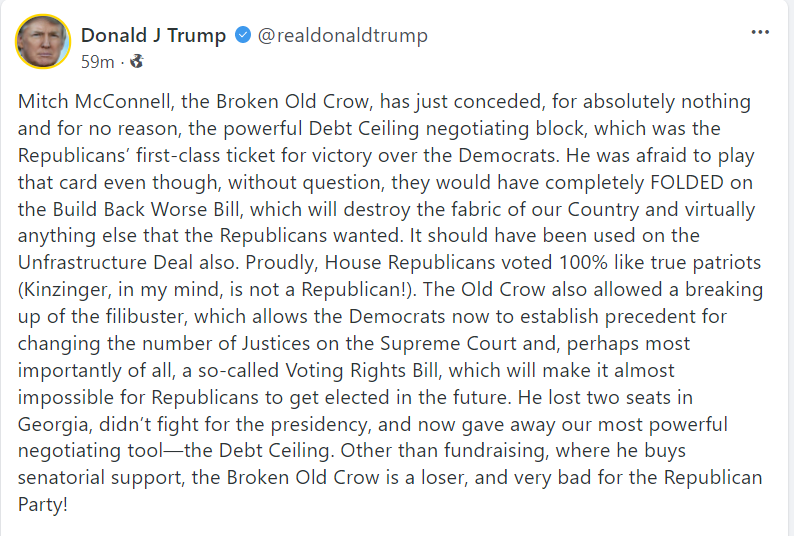Image resolution: width=794 pixels, height=536 pixels.
Task: Click the blue verified badge
Action: (242, 36)
